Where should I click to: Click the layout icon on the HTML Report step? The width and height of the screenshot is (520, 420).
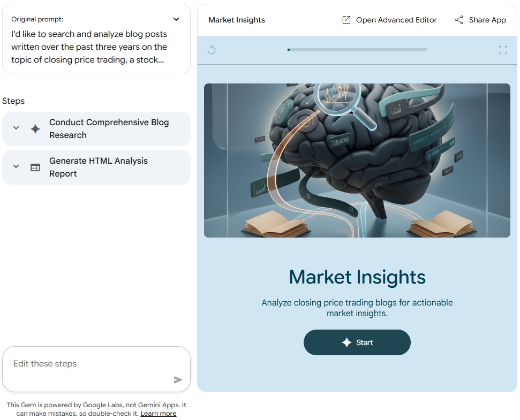(35, 167)
